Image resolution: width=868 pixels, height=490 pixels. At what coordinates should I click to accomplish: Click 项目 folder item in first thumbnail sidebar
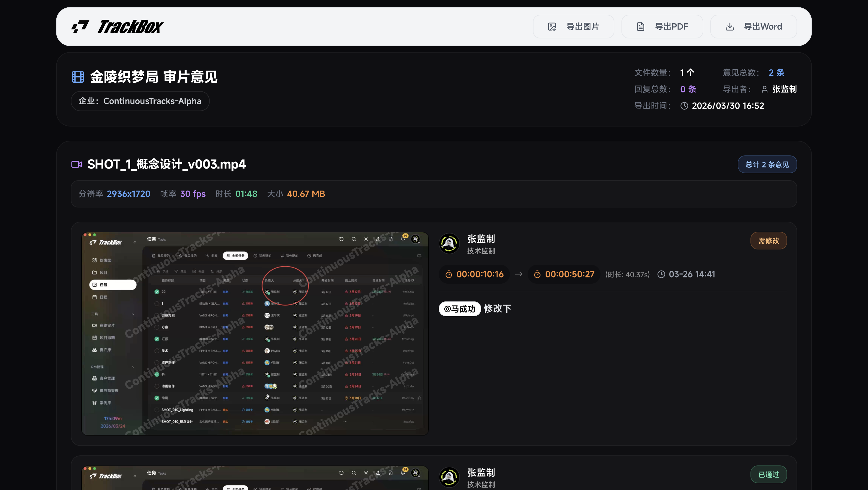point(100,272)
